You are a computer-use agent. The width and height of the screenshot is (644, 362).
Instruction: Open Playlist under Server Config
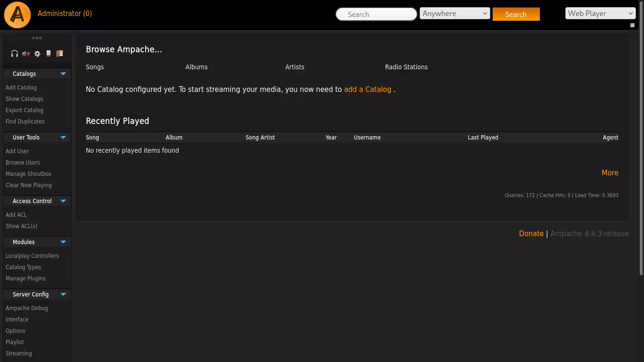click(x=15, y=342)
